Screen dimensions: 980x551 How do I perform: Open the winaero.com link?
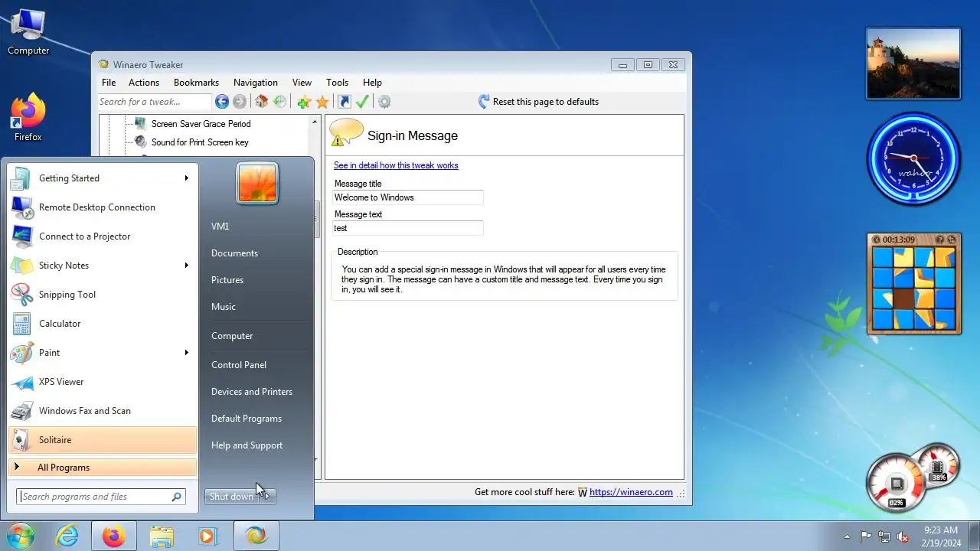tap(631, 492)
